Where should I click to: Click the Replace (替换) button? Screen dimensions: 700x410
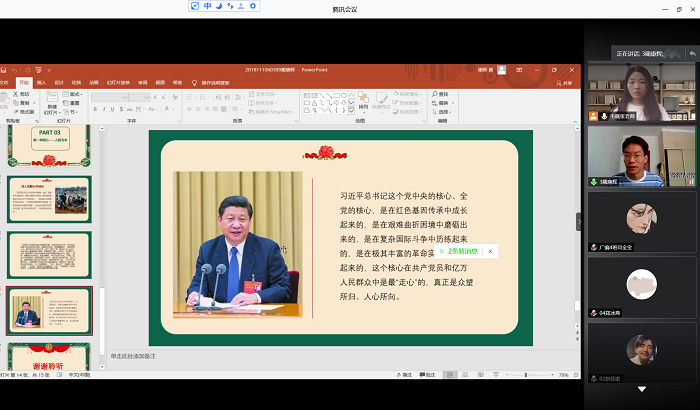(443, 101)
